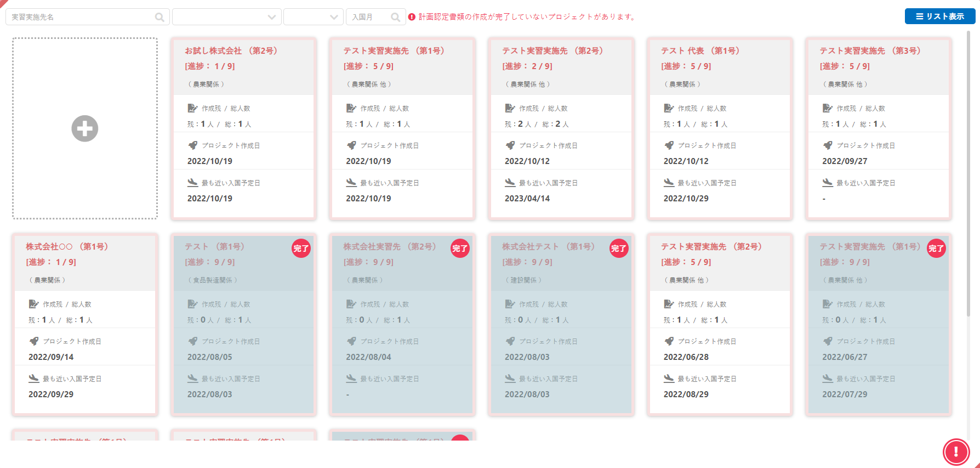Click airplane icon on テスト 代表 card
The width and height of the screenshot is (980, 468).
tap(669, 183)
